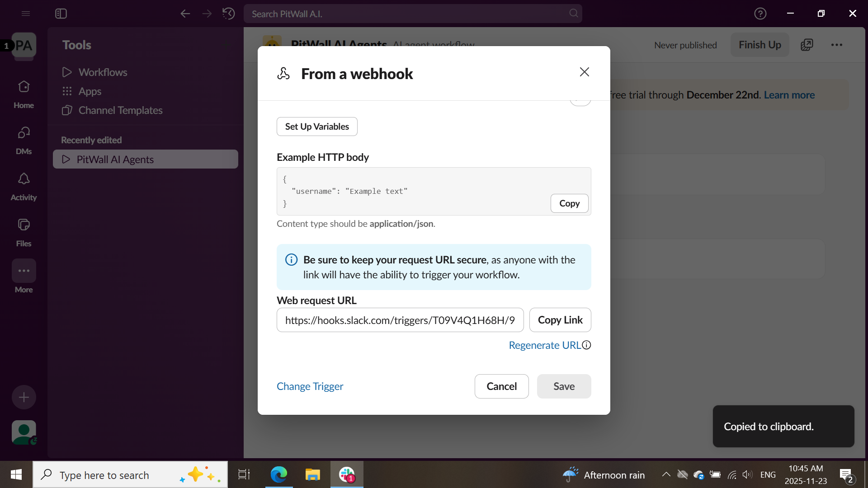This screenshot has width=868, height=488.
Task: Click the Set Up Variables button
Action: tap(316, 127)
